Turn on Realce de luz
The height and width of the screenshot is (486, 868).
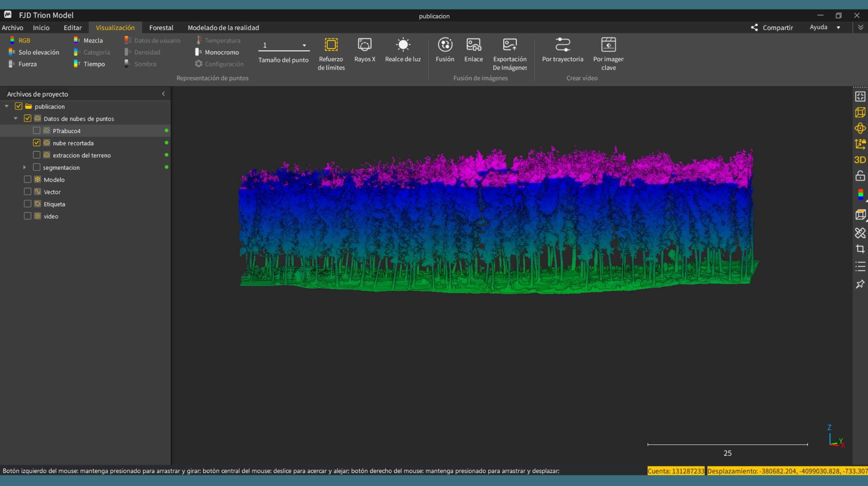403,50
